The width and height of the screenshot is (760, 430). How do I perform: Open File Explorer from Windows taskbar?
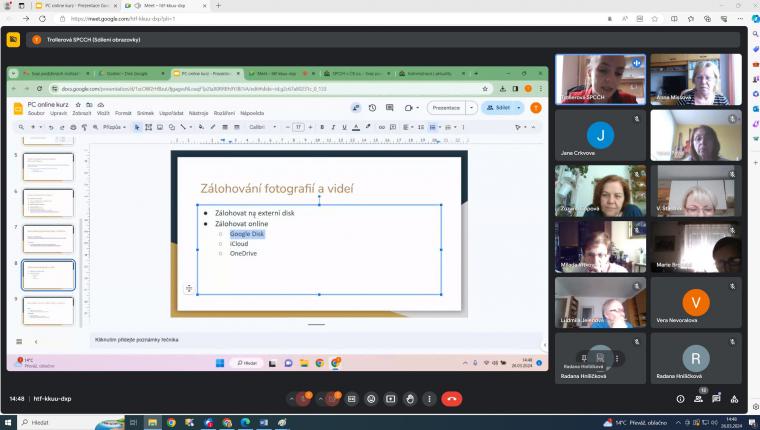tap(152, 423)
